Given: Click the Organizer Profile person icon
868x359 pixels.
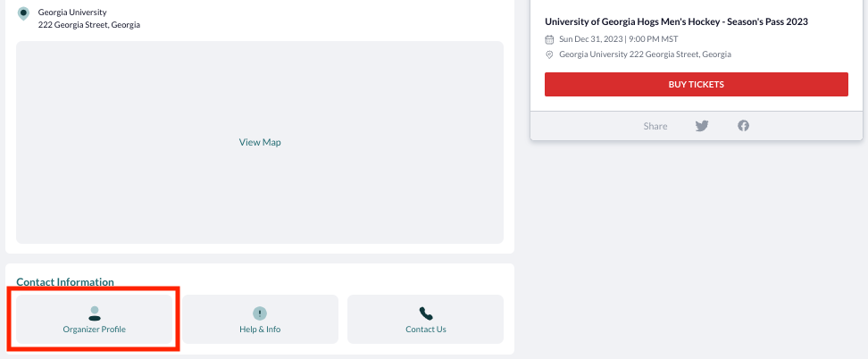Looking at the screenshot, I should [x=95, y=313].
